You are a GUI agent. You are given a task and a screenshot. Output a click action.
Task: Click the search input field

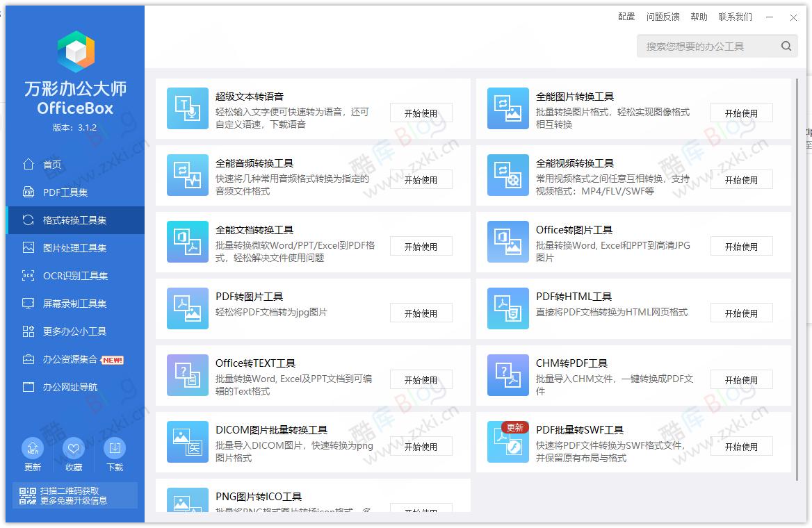point(702,45)
